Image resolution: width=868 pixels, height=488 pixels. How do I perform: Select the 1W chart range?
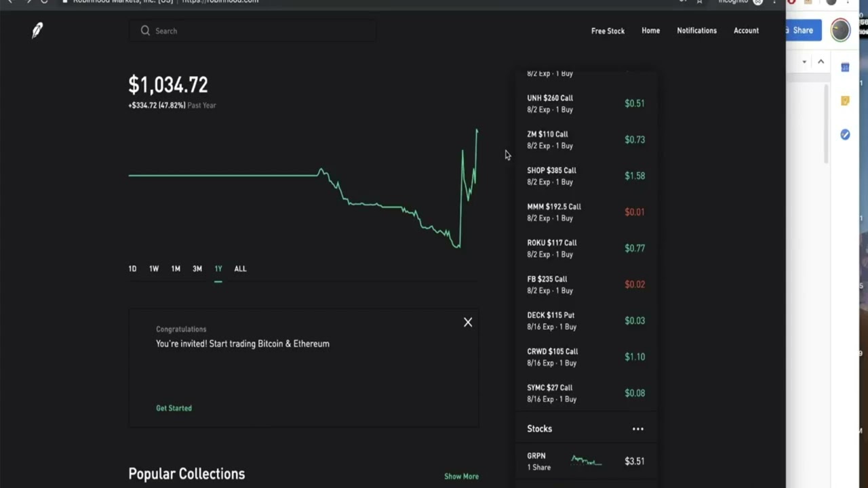point(154,268)
